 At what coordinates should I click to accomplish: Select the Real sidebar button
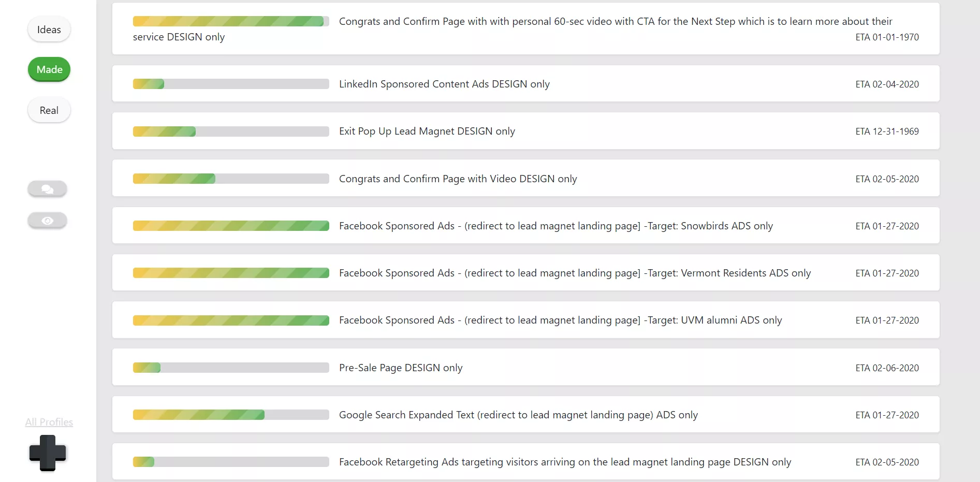[x=49, y=110]
